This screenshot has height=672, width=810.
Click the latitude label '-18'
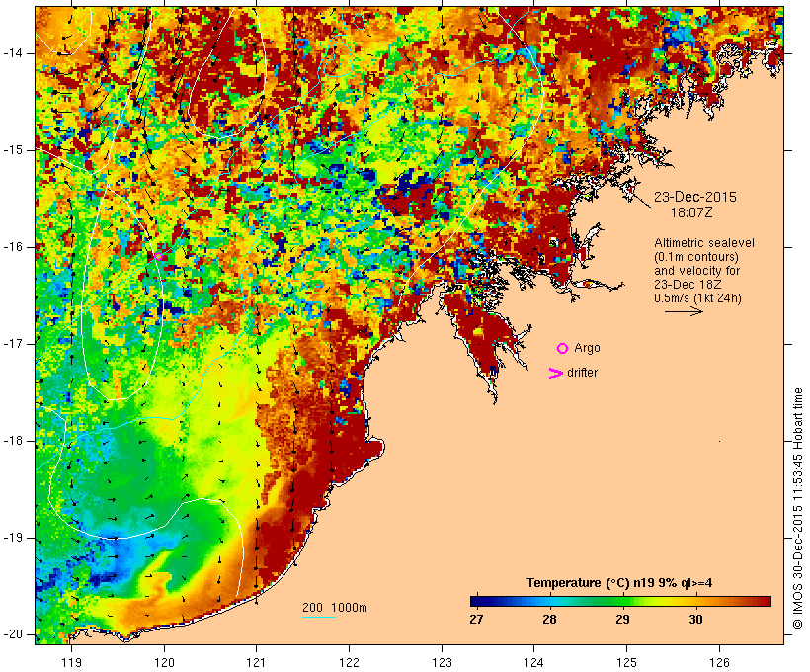click(13, 441)
